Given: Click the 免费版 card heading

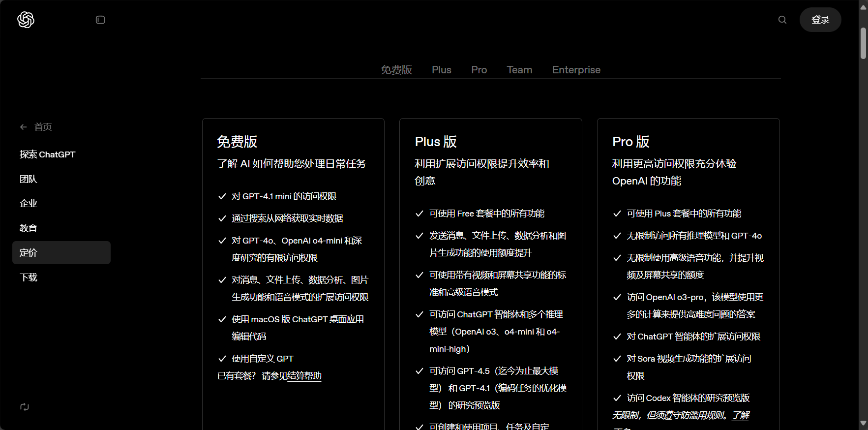Looking at the screenshot, I should pyautogui.click(x=237, y=142).
